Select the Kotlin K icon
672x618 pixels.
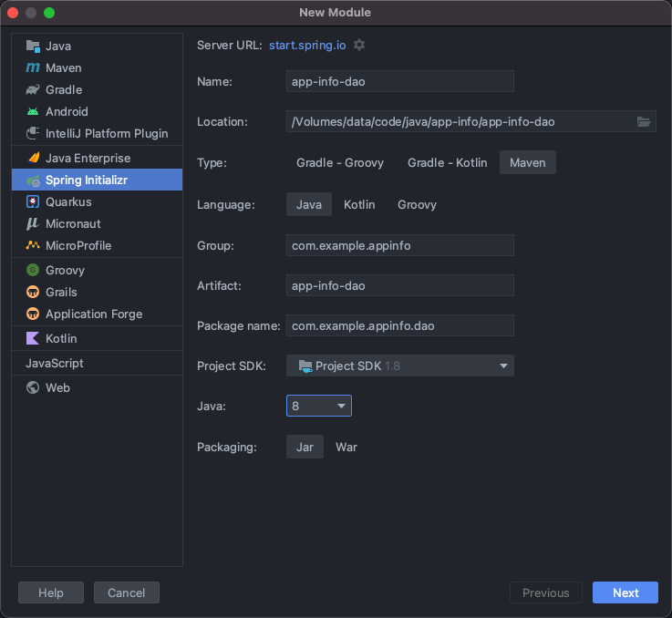(x=33, y=338)
